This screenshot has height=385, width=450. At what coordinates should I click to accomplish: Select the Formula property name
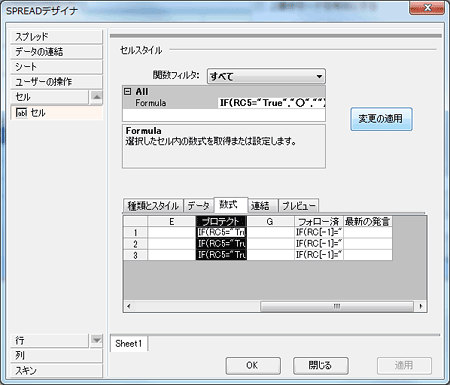[150, 103]
